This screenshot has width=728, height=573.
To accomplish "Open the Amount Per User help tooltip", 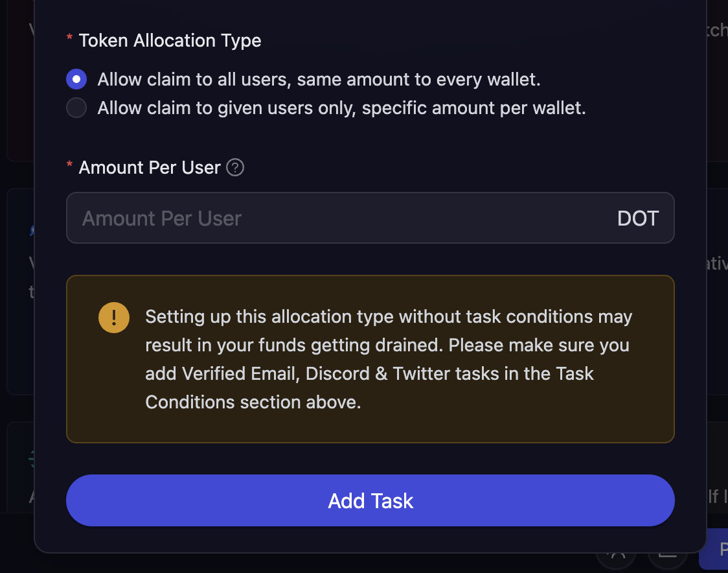I will point(234,167).
